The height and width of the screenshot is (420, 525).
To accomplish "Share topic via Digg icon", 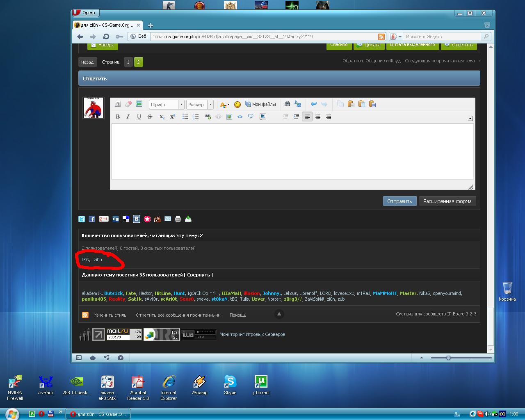I will coord(116,219).
